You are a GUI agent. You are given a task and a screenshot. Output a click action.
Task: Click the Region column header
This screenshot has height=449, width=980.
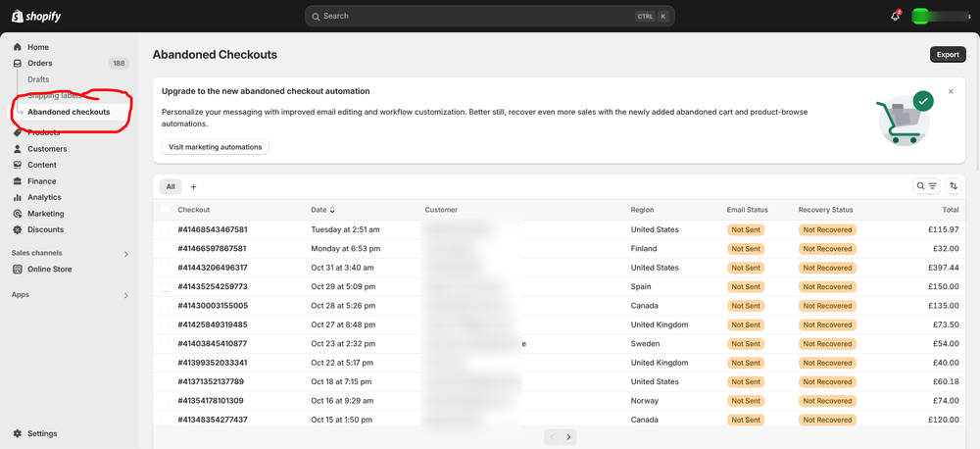pyautogui.click(x=643, y=210)
